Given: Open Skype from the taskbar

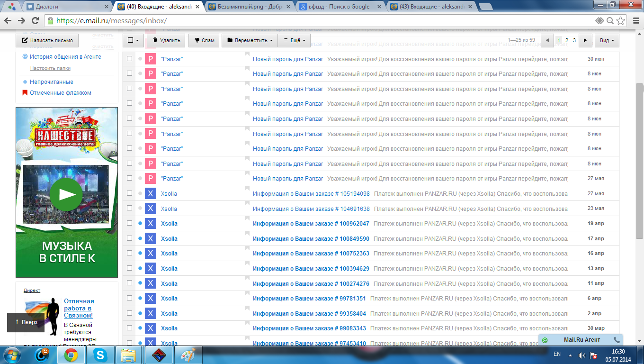Looking at the screenshot, I should pos(100,355).
